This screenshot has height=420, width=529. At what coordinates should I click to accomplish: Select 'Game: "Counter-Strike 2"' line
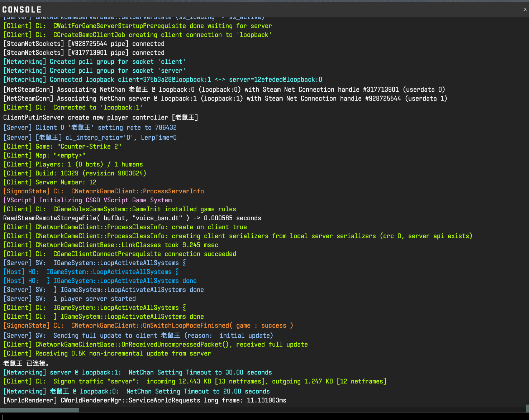coord(62,146)
